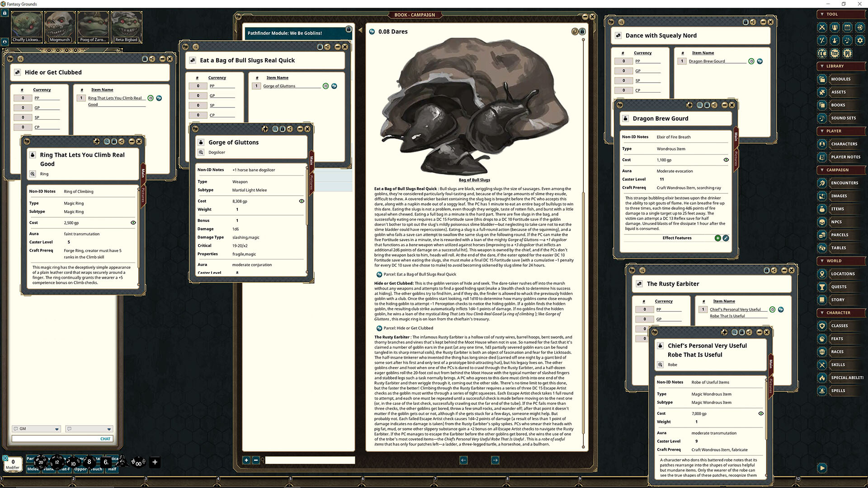Open the Spells sidebar button
This screenshot has height=488, width=868.
click(837, 391)
